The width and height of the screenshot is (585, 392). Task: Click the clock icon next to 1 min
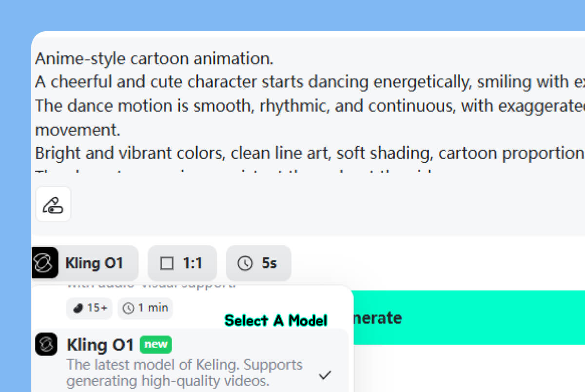(x=128, y=308)
